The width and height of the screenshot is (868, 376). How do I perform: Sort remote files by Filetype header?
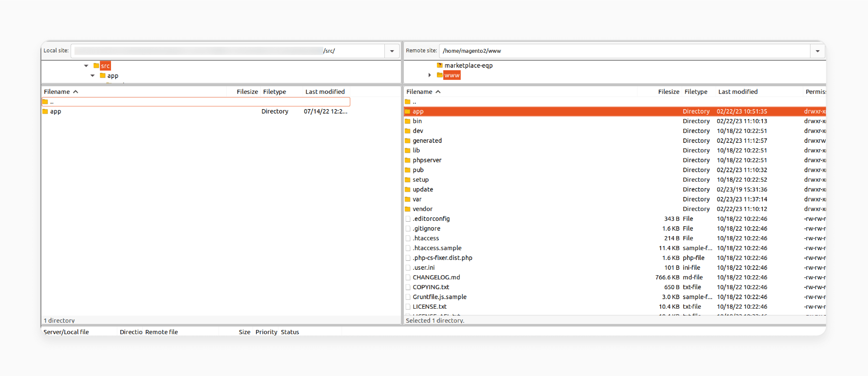point(699,92)
